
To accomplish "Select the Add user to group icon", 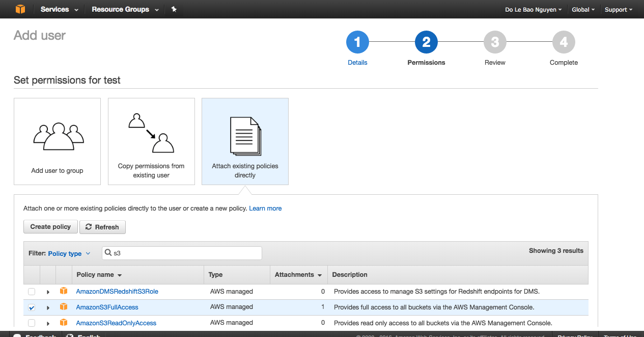I will pyautogui.click(x=58, y=137).
